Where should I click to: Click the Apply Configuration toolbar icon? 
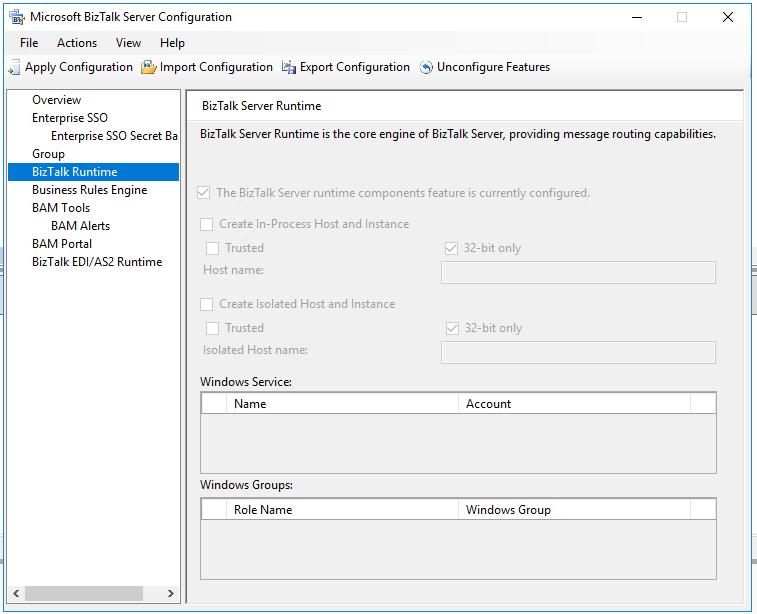tap(14, 67)
